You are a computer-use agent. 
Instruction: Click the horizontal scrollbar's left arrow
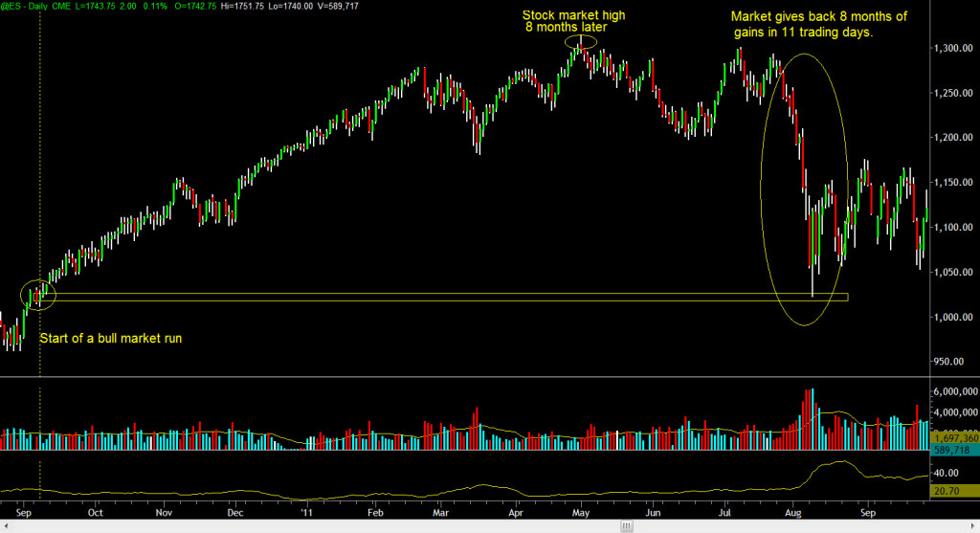pyautogui.click(x=5, y=526)
